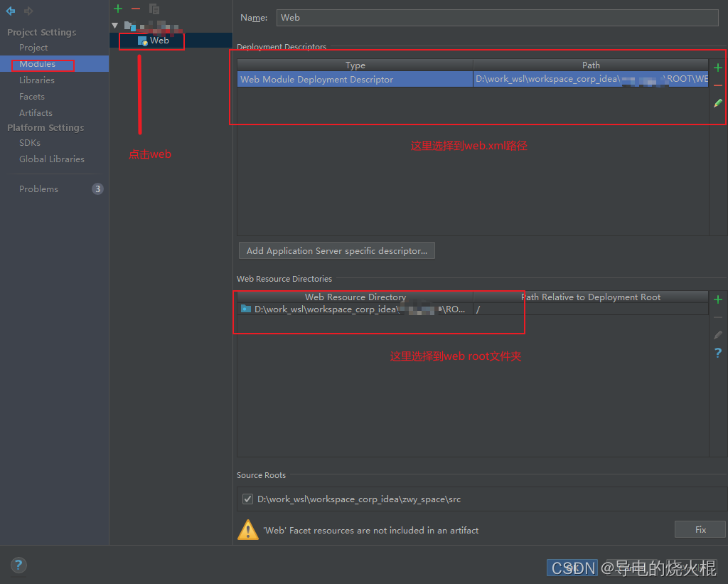This screenshot has width=728, height=584.
Task: Click Add Application Server specific descriptor
Action: click(x=336, y=250)
